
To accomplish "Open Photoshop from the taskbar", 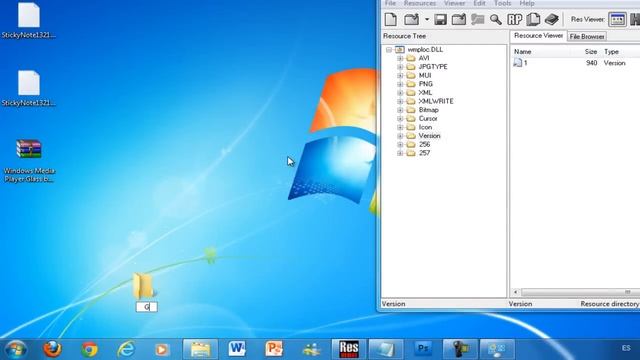I will tap(423, 349).
